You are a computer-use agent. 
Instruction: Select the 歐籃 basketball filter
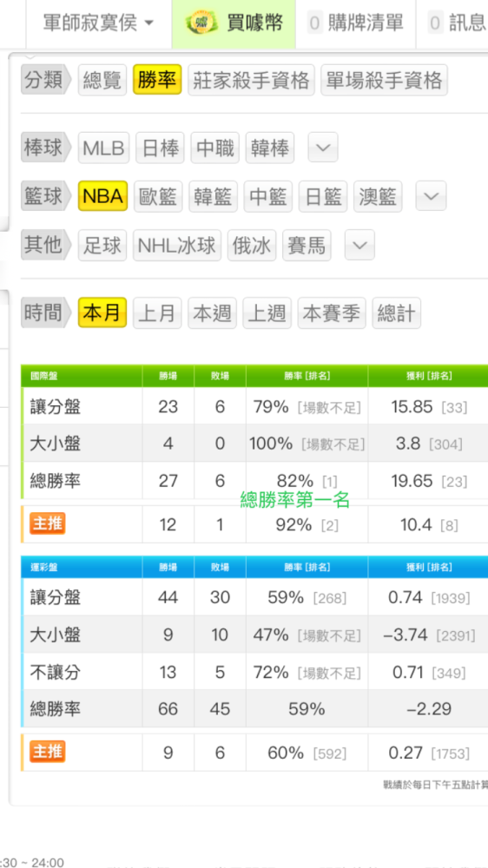pyautogui.click(x=158, y=196)
